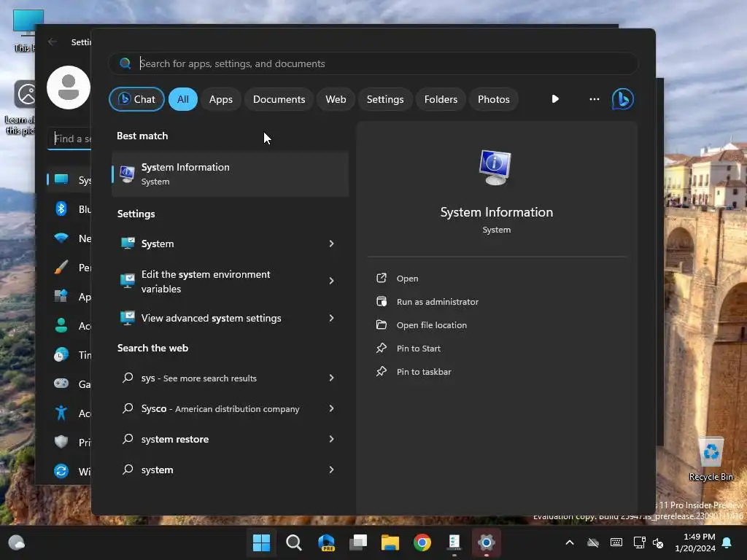Screen dimensions: 747x560
Task: Expand View advanced system settings chevron
Action: pos(332,318)
